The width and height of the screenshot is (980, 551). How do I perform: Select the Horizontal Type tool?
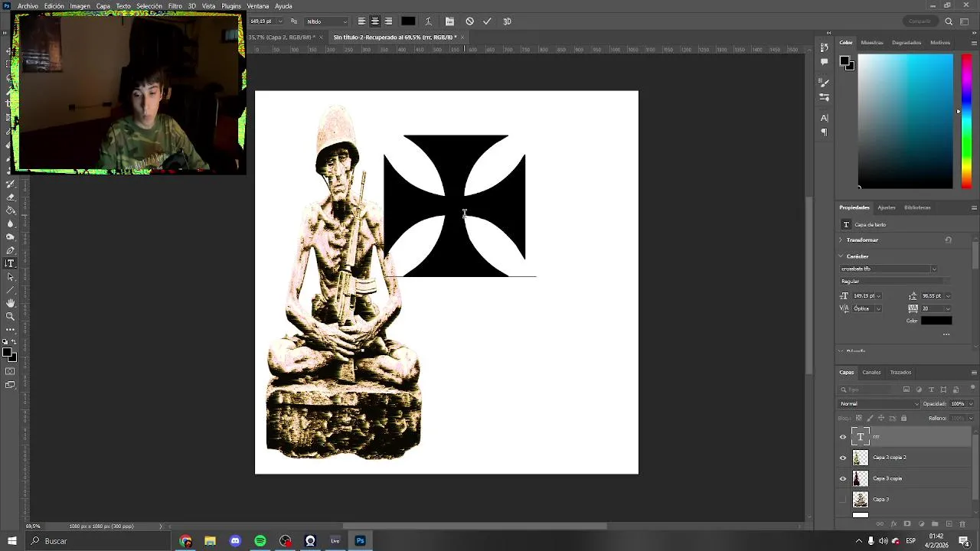[x=11, y=263]
